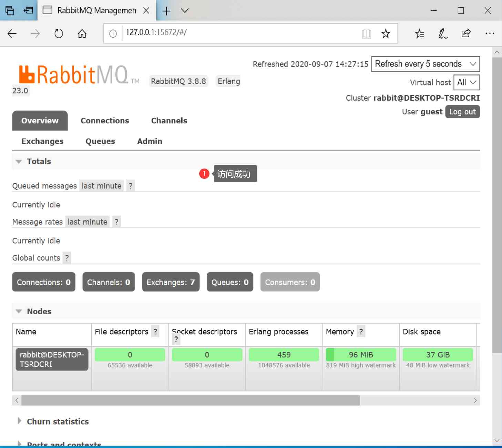Click the 459 Erlang processes bar
This screenshot has width=502, height=448.
[284, 355]
